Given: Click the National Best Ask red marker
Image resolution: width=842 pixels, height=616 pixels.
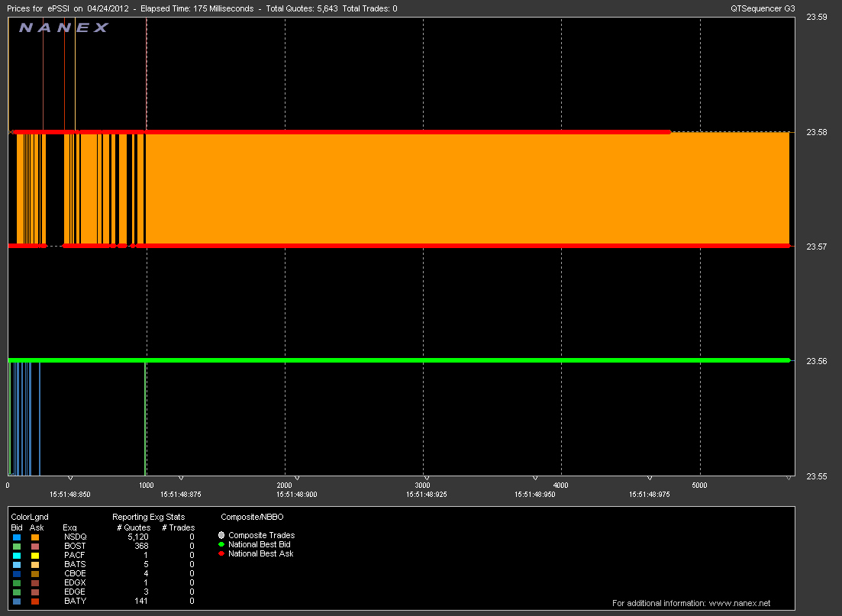Looking at the screenshot, I should tap(221, 553).
